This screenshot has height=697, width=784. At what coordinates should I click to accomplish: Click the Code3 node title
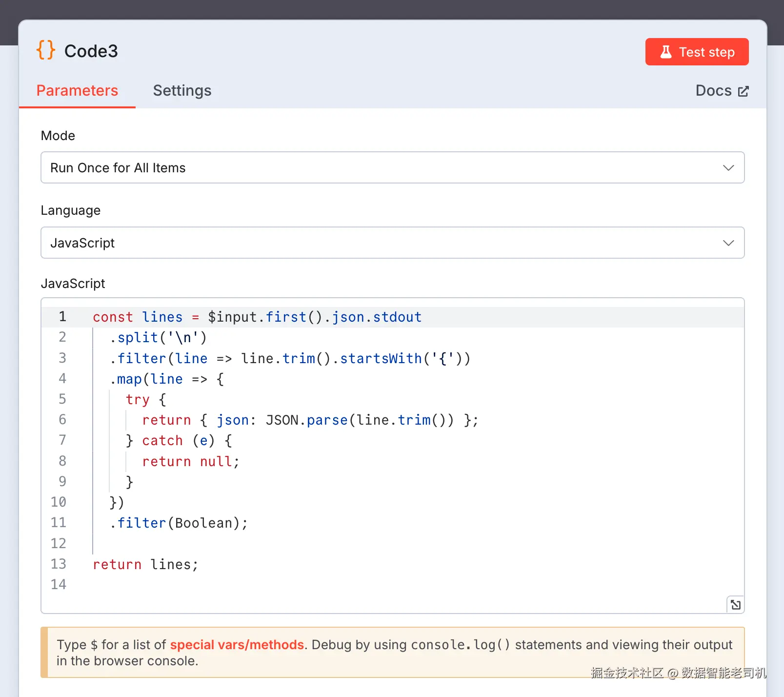point(91,51)
